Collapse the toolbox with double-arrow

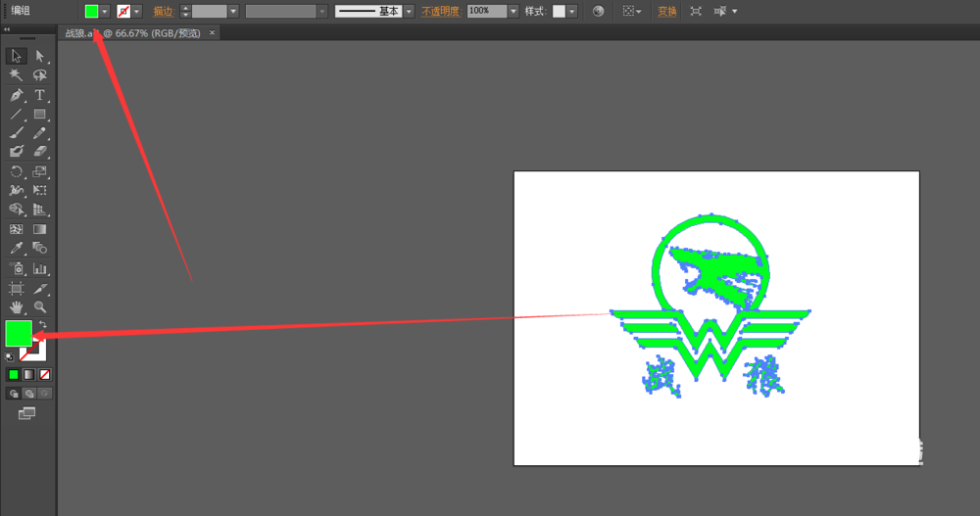[x=7, y=29]
